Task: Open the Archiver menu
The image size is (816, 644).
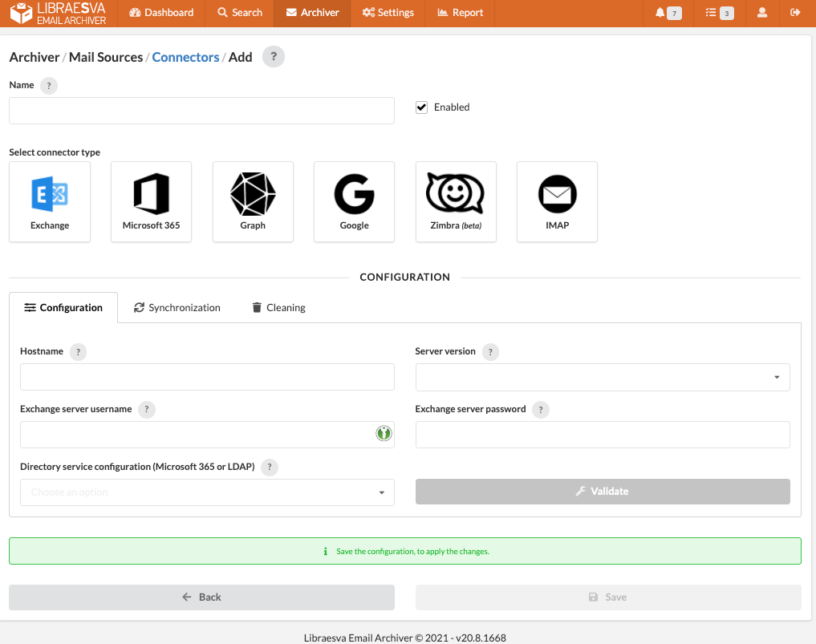Action: tap(312, 13)
